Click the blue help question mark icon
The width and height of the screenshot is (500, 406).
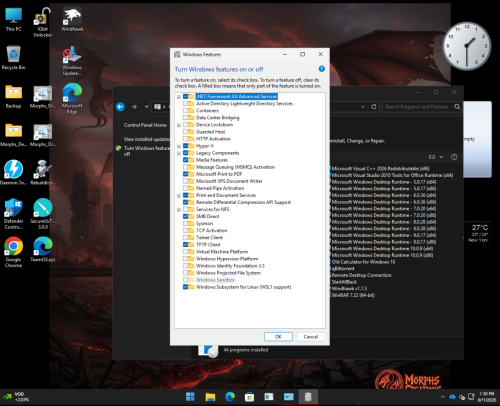point(322,69)
